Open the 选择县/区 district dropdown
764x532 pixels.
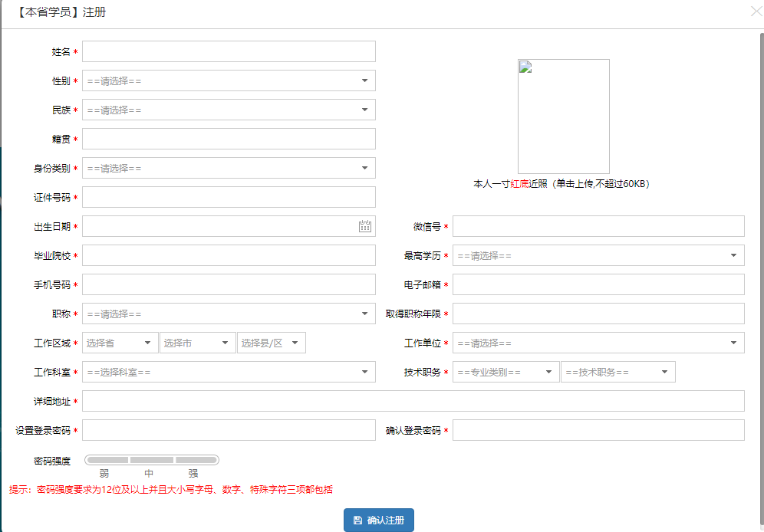(272, 343)
